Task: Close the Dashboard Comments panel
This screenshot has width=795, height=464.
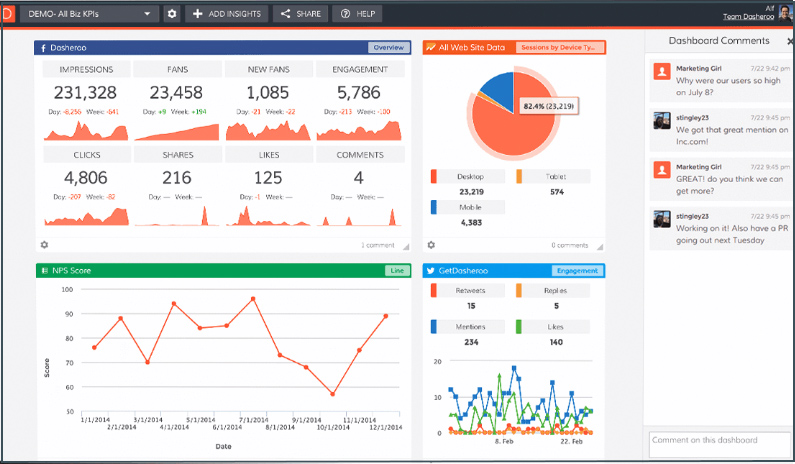Action: 789,41
